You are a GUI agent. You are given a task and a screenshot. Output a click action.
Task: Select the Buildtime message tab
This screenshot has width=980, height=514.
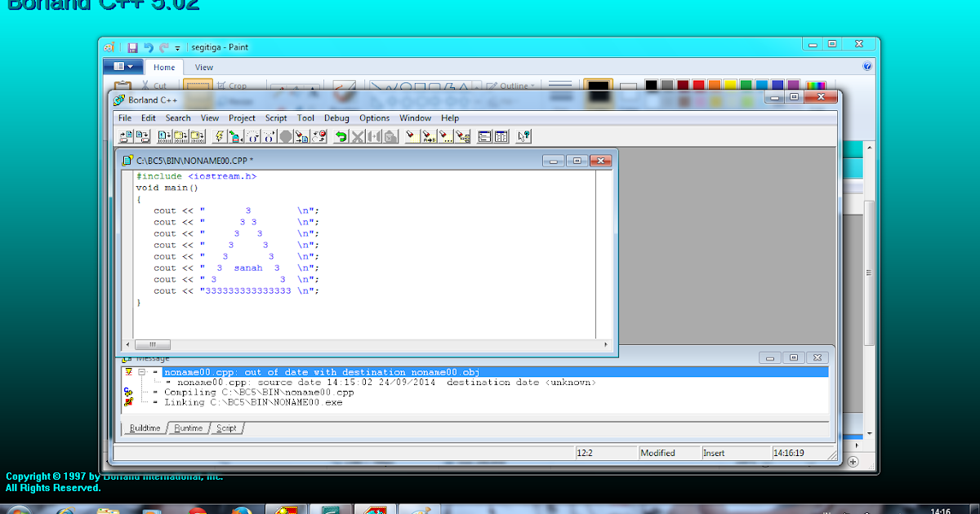pyautogui.click(x=146, y=428)
